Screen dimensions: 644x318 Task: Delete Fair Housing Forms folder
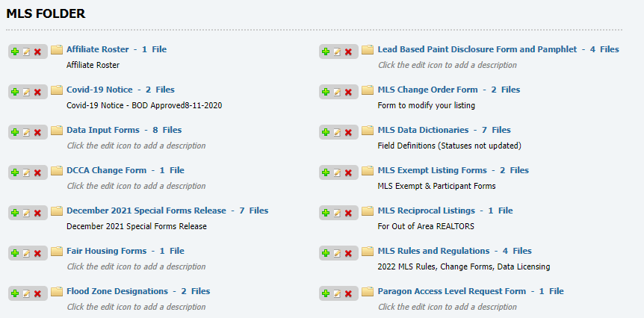coord(37,253)
